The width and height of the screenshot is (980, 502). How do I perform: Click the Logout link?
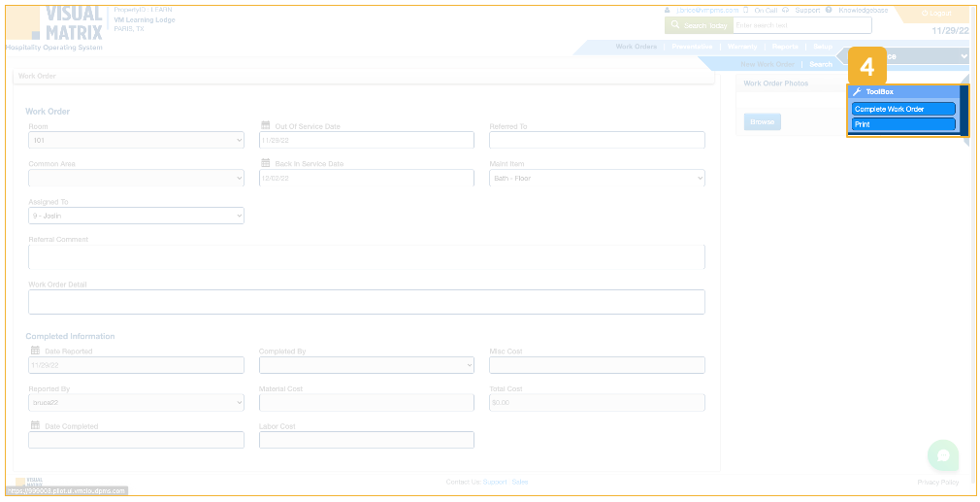pos(936,13)
